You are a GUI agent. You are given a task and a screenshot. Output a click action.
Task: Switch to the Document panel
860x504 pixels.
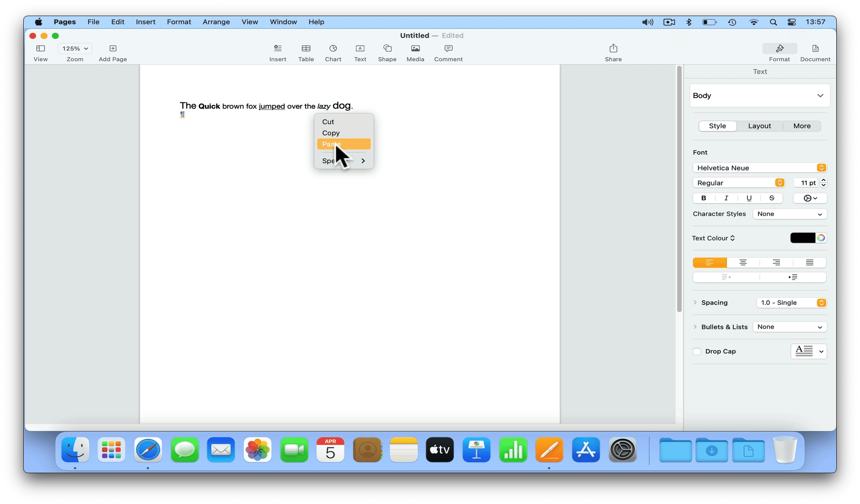[815, 52]
